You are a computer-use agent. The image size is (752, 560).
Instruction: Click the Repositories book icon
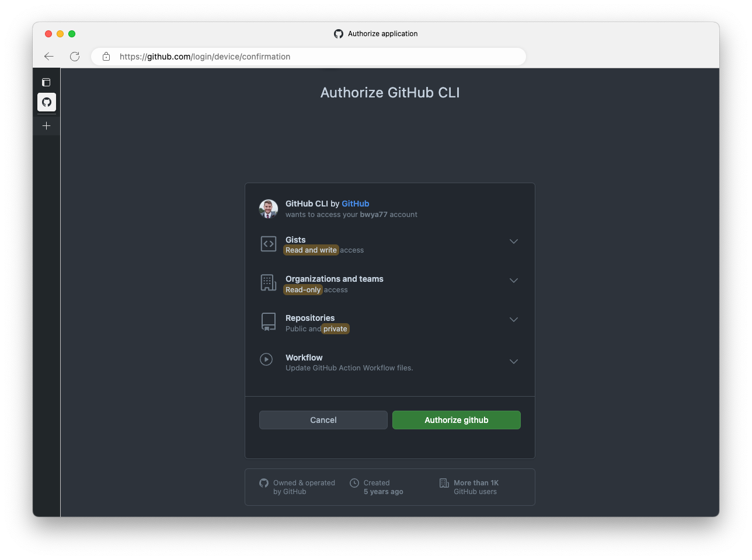[269, 322]
